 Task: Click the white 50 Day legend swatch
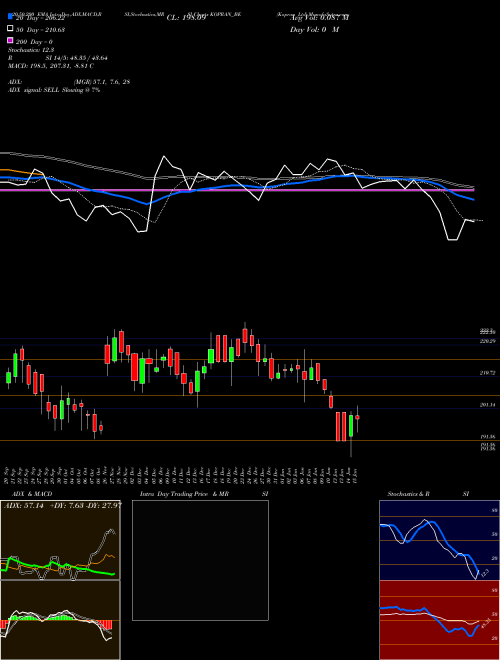pos(10,29)
